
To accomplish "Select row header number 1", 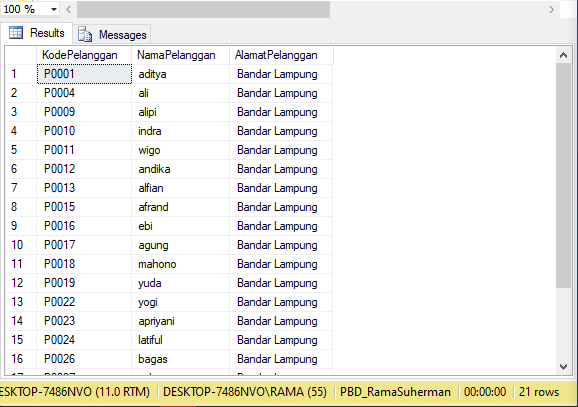I will click(x=21, y=74).
